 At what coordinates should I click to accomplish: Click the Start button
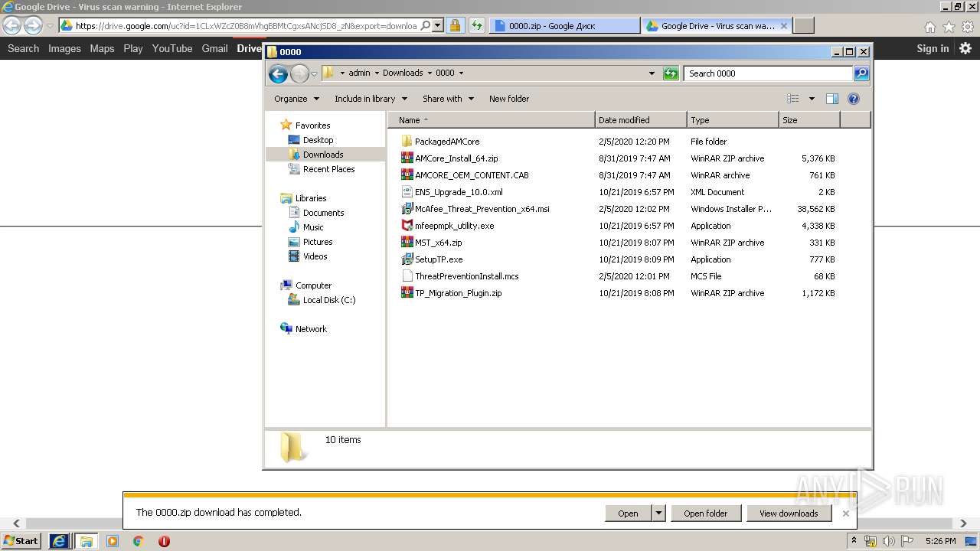click(21, 541)
